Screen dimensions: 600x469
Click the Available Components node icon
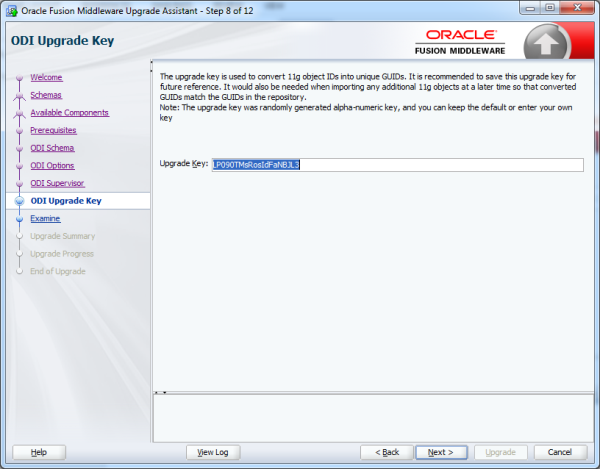(x=20, y=113)
